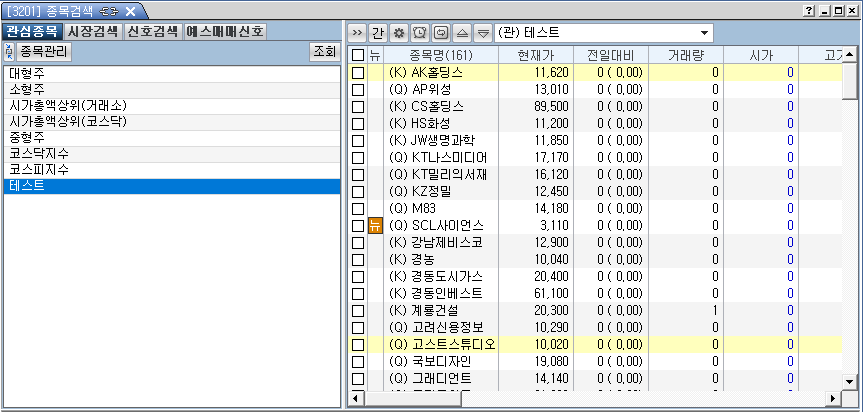Click the 현재가 column header
This screenshot has height=412, width=863.
tap(535, 55)
